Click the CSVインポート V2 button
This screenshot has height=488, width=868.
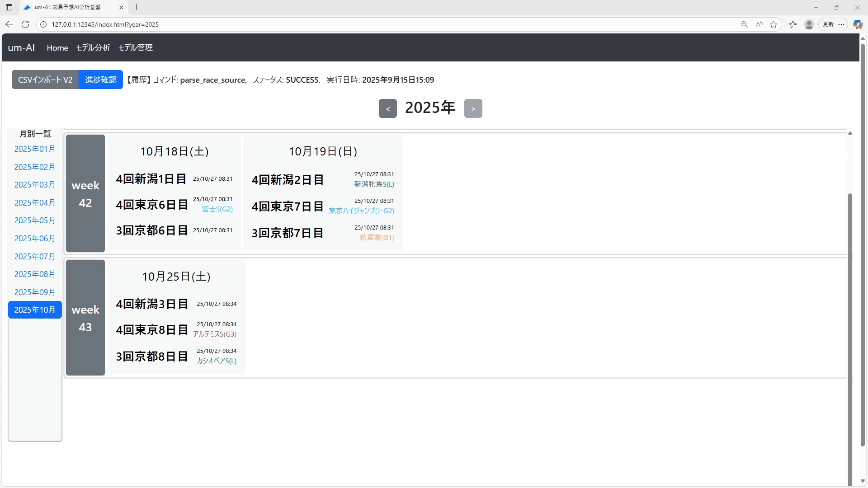pos(45,80)
